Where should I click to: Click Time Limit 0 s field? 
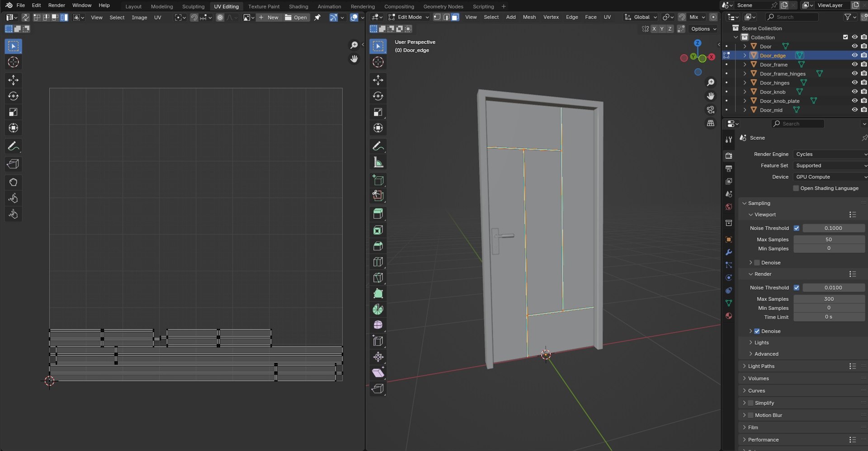829,317
